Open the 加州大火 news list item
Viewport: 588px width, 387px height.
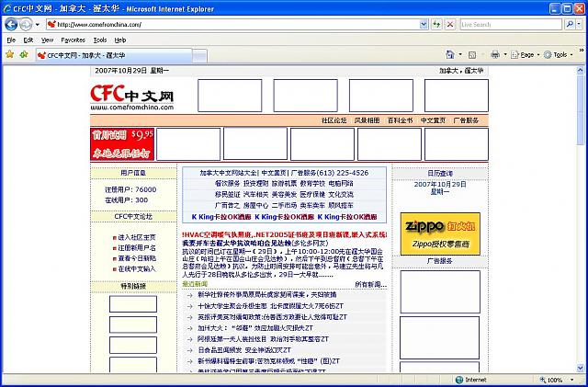[255, 328]
